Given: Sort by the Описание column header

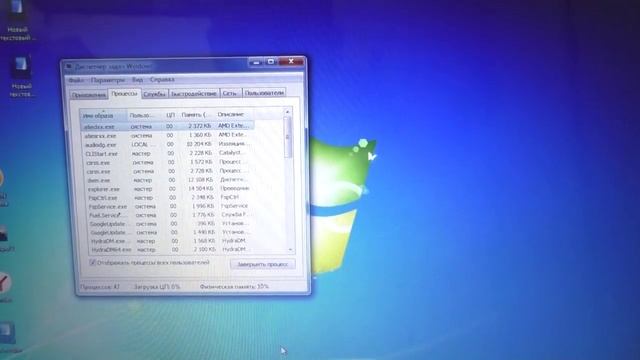Looking at the screenshot, I should pos(234,114).
